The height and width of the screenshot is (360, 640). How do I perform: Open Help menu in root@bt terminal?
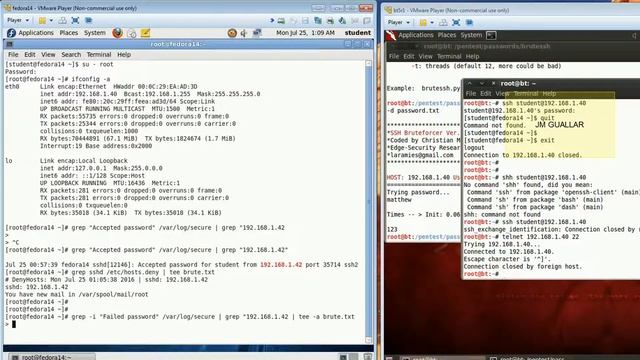pos(549,93)
